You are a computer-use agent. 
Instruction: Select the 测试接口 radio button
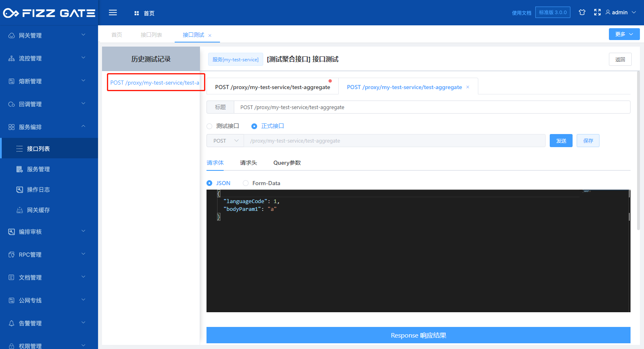tap(209, 126)
